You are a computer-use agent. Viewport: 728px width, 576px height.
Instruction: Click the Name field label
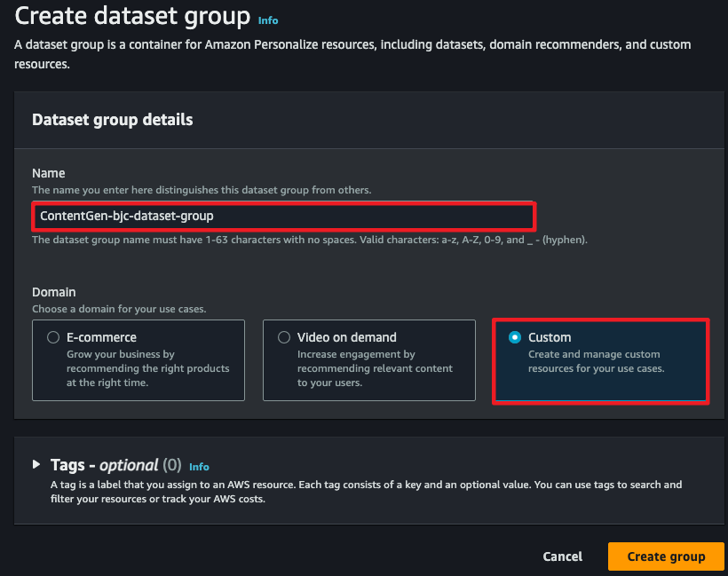click(48, 173)
